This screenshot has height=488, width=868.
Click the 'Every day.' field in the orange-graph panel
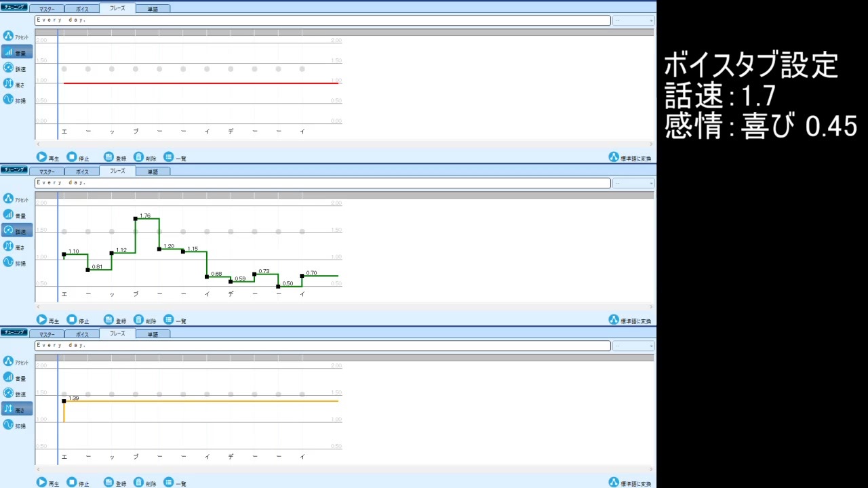point(323,346)
